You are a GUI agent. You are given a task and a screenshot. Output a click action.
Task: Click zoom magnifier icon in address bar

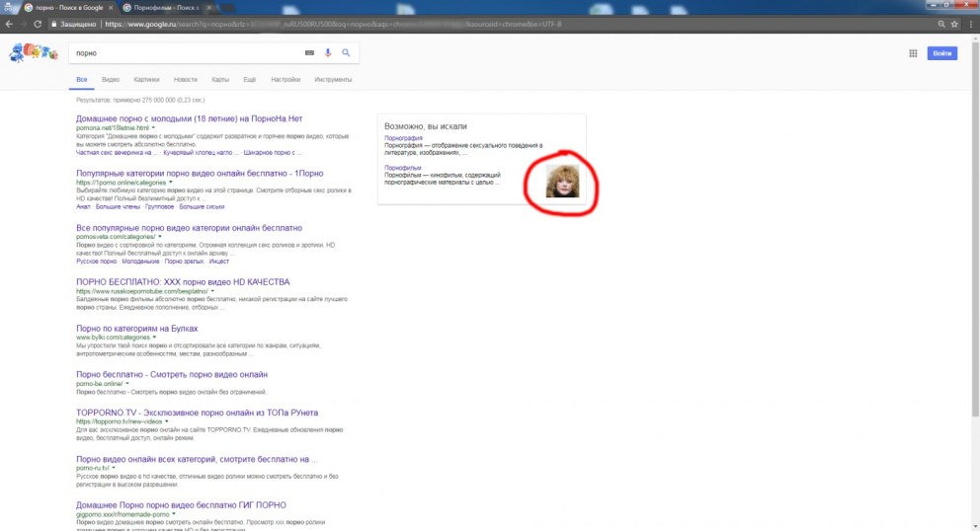pyautogui.click(x=941, y=24)
